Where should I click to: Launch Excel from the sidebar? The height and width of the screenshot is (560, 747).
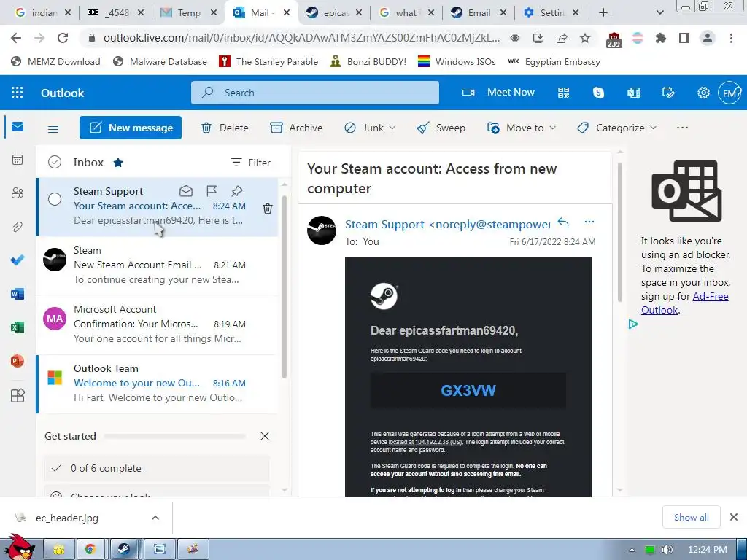coord(18,327)
